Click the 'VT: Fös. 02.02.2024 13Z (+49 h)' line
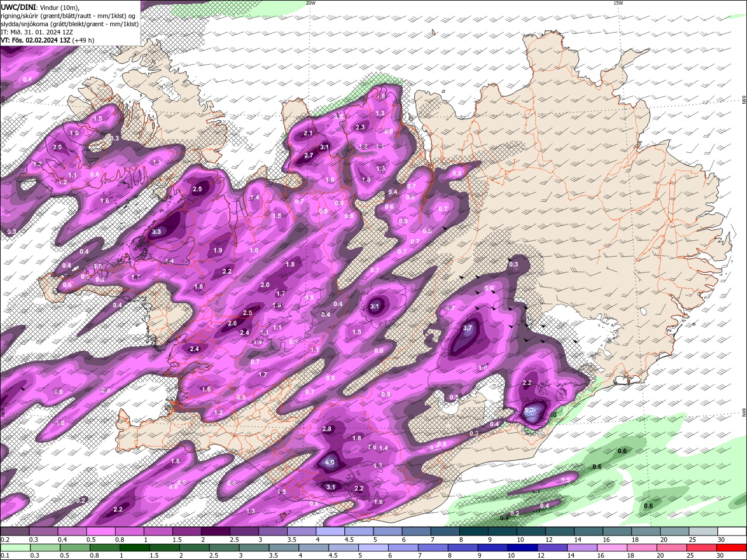 [x=47, y=40]
